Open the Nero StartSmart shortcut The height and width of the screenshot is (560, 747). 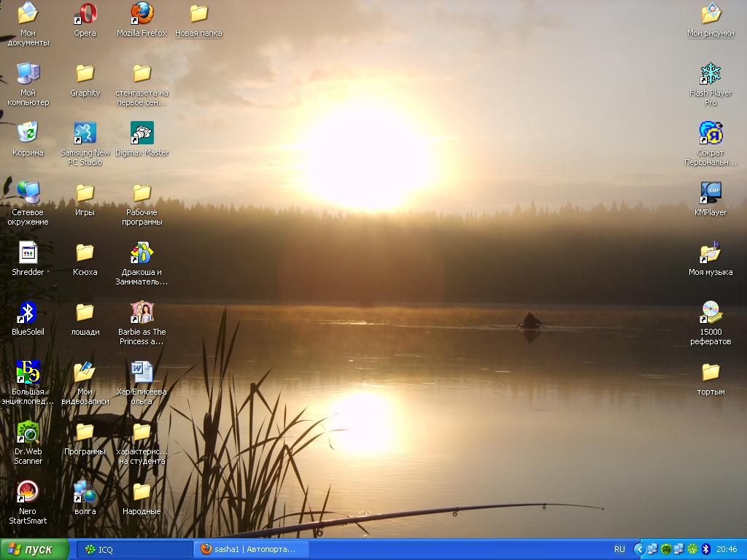click(x=28, y=492)
